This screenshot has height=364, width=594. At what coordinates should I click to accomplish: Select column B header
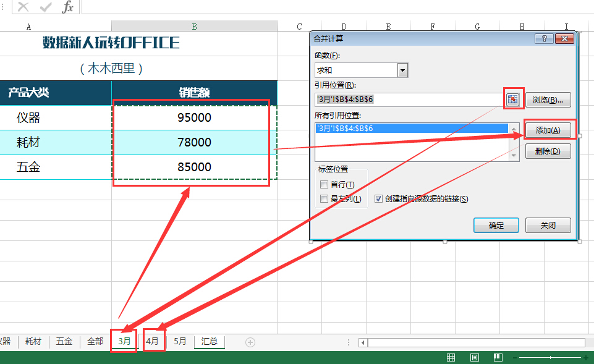tap(194, 26)
